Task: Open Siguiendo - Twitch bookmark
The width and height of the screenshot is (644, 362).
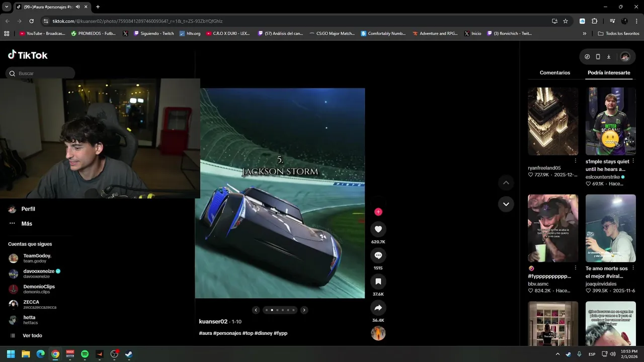Action: [153, 34]
